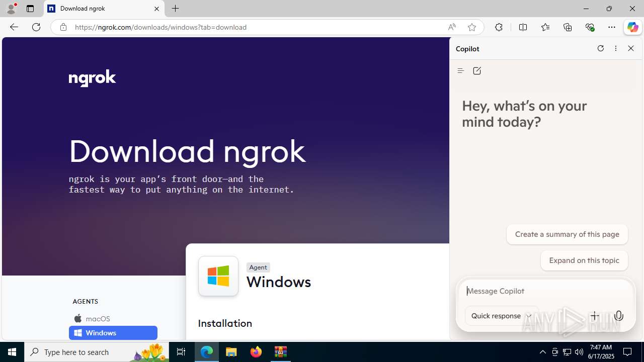
Task: Click the Windows logo agent thumbnail
Action: [218, 276]
